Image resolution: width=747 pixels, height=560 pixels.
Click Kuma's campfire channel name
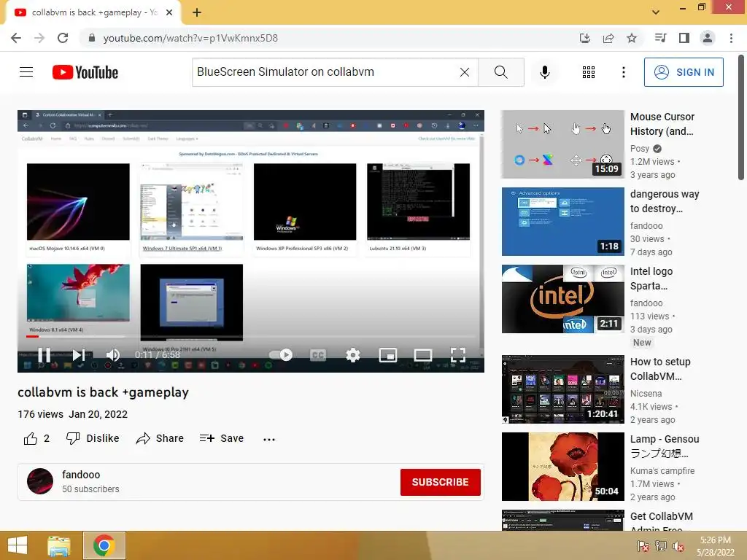coord(662,470)
